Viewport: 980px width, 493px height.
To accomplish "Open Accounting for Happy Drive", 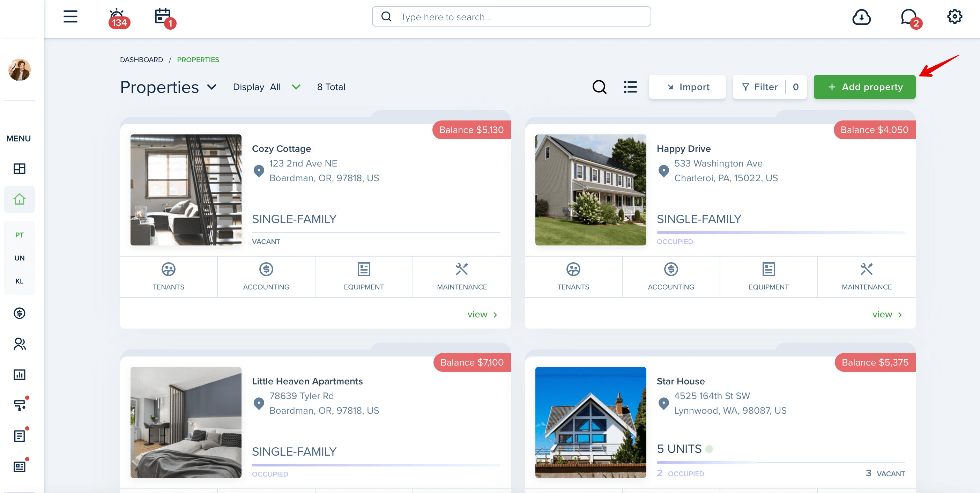I will tap(671, 277).
